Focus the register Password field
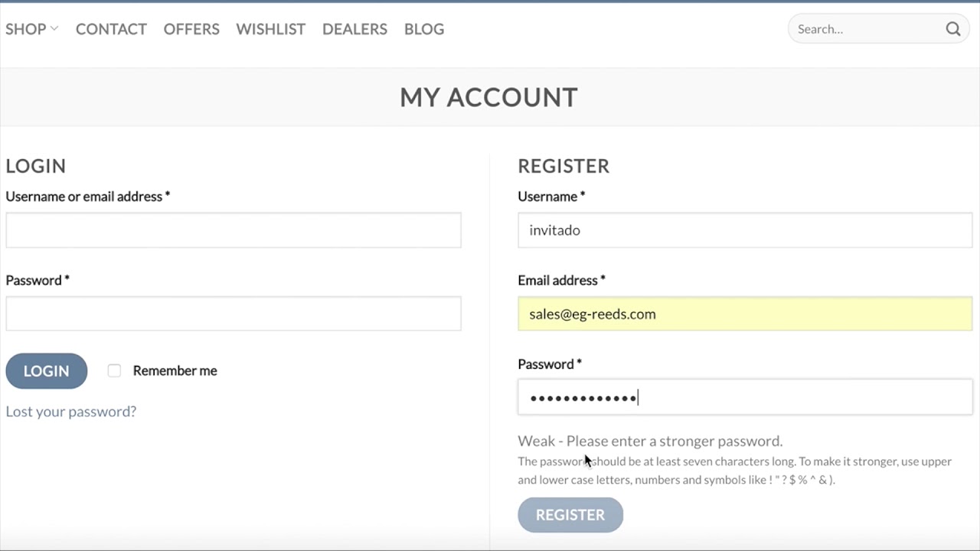Viewport: 980px width, 551px height. tap(744, 398)
